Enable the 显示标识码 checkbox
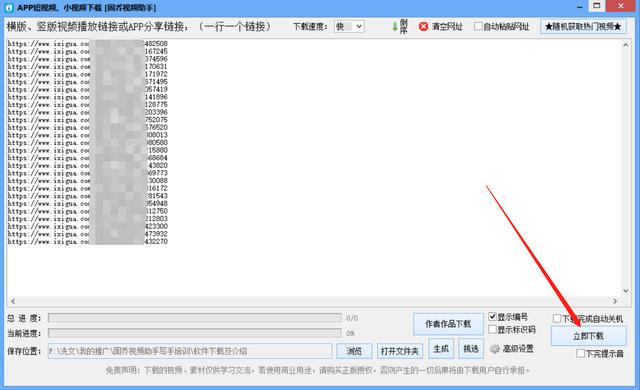Viewport: 640px width, 390px height. pyautogui.click(x=493, y=329)
